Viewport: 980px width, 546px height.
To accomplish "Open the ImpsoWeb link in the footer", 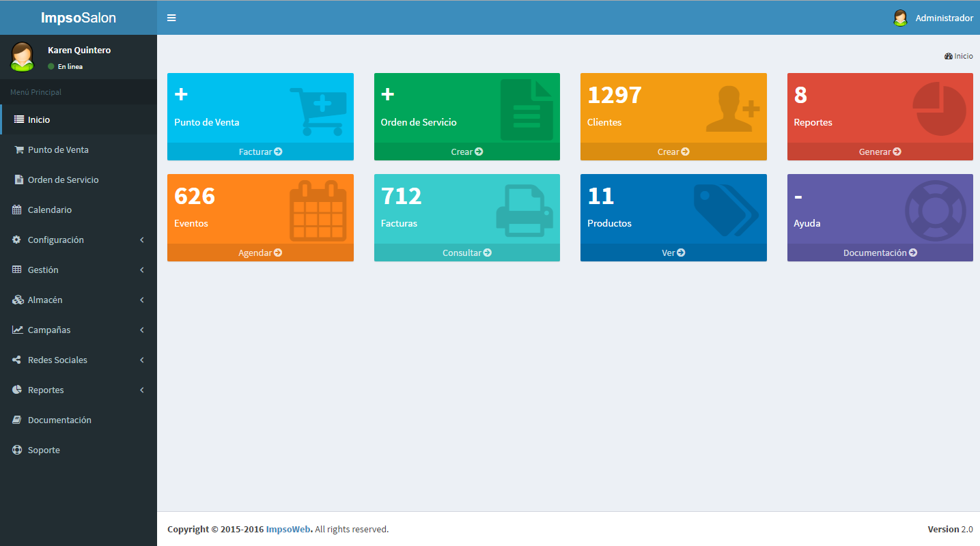I will pyautogui.click(x=288, y=529).
